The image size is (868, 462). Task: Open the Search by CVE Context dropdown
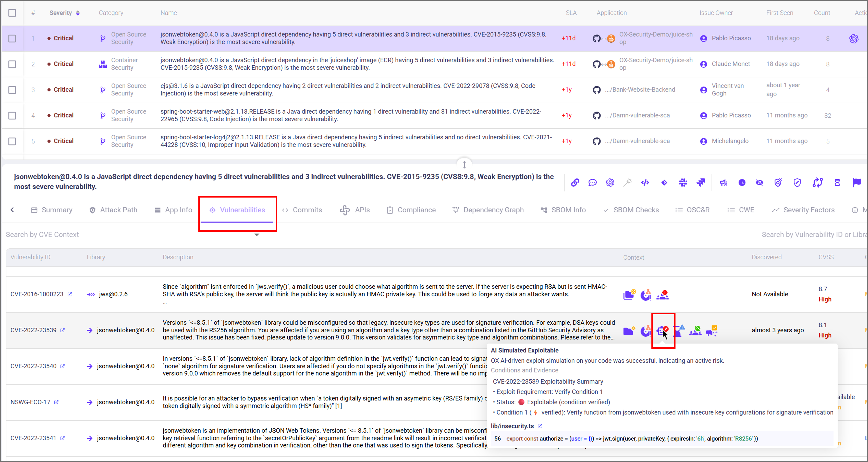pyautogui.click(x=257, y=234)
